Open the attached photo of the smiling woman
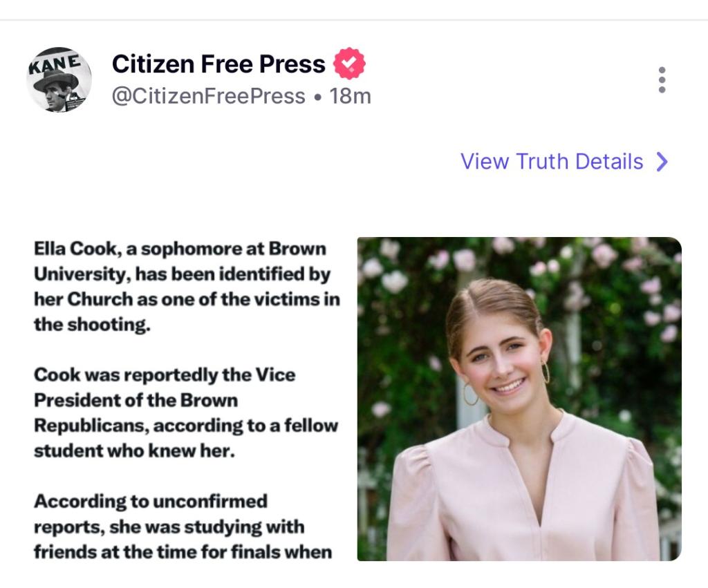The height and width of the screenshot is (588, 708). [x=519, y=398]
